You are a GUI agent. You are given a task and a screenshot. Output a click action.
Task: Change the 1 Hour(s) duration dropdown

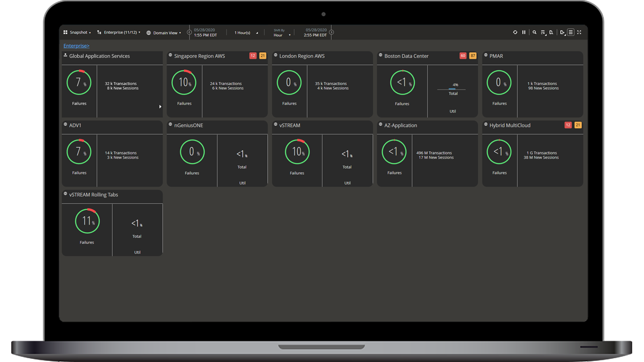pyautogui.click(x=246, y=33)
